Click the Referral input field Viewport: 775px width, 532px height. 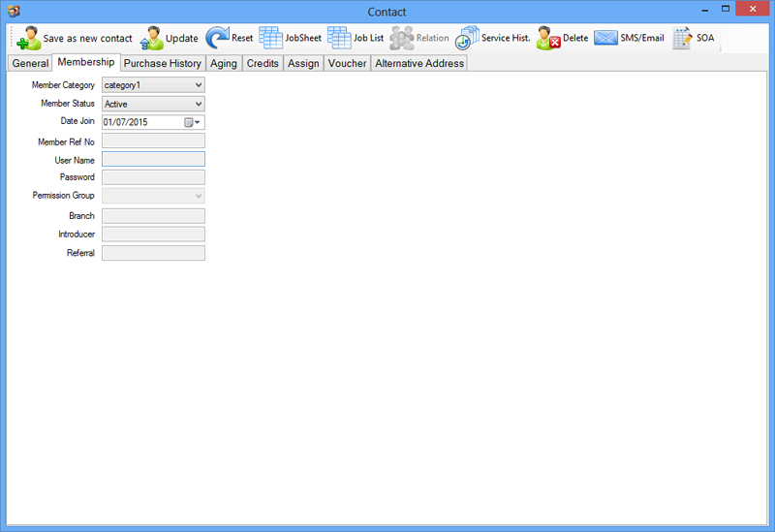pos(153,253)
